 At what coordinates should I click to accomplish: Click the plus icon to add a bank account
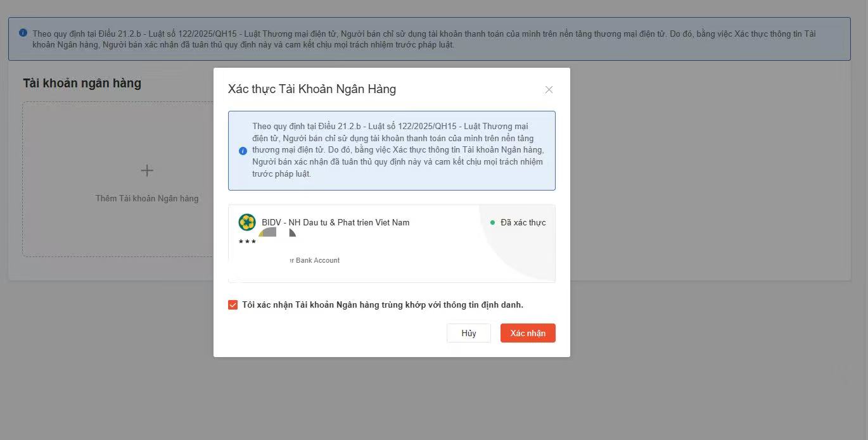click(147, 170)
